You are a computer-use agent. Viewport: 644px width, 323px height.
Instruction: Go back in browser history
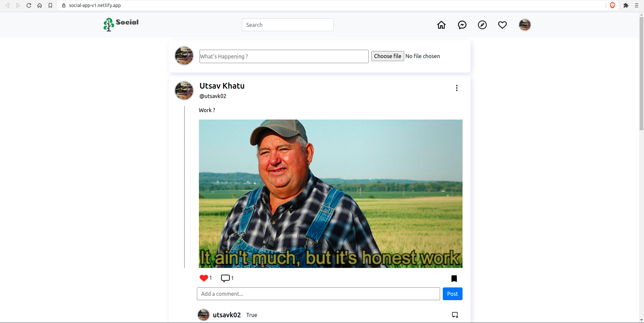pyautogui.click(x=7, y=5)
